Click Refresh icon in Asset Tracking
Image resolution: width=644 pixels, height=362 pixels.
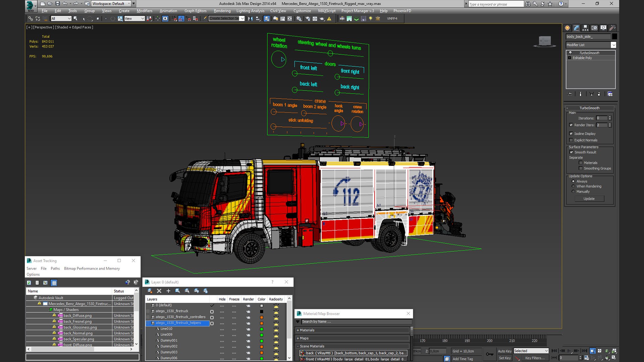[29, 283]
